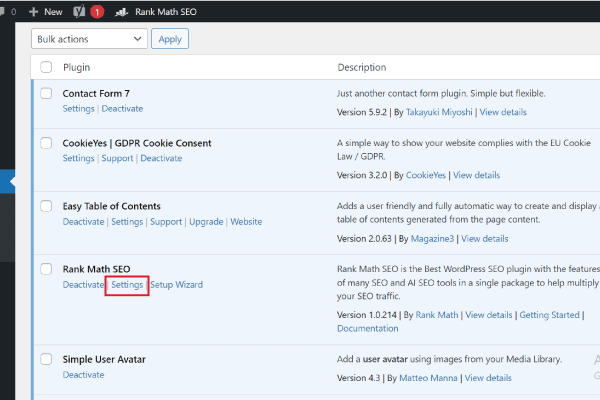Click the Rank Math SEO chart icon

(x=121, y=12)
